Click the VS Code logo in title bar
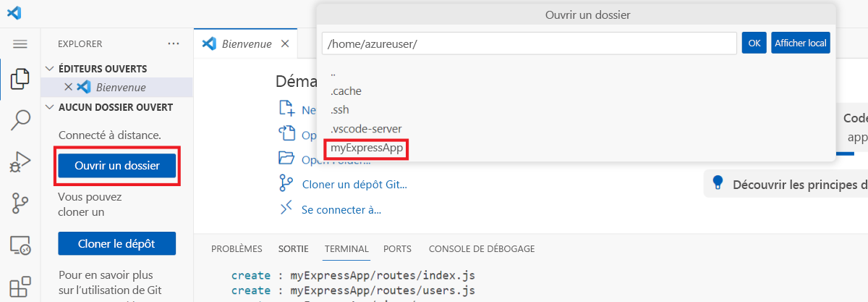Image resolution: width=868 pixels, height=302 pixels. point(14,12)
